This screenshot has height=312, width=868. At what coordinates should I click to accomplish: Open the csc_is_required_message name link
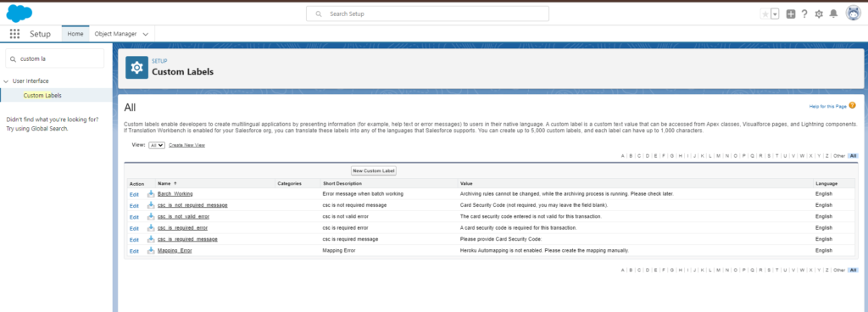click(187, 239)
